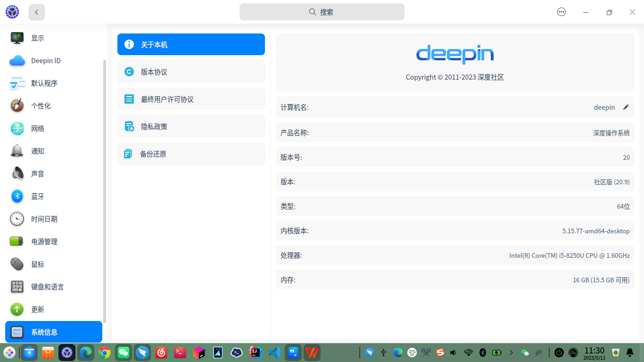Open 蓝牙 settings in the sidebar

[x=54, y=197]
